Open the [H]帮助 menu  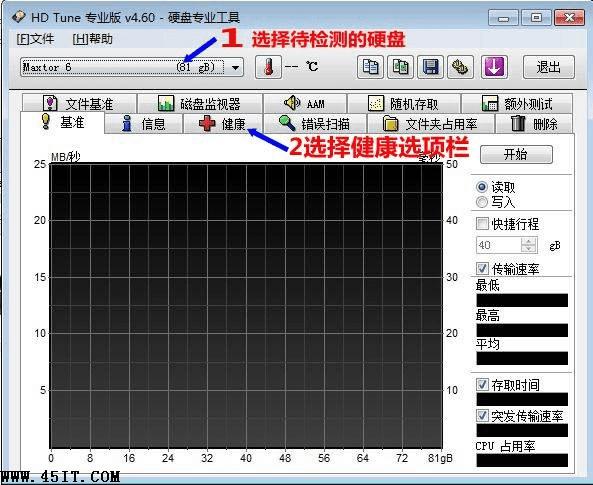coord(92,39)
